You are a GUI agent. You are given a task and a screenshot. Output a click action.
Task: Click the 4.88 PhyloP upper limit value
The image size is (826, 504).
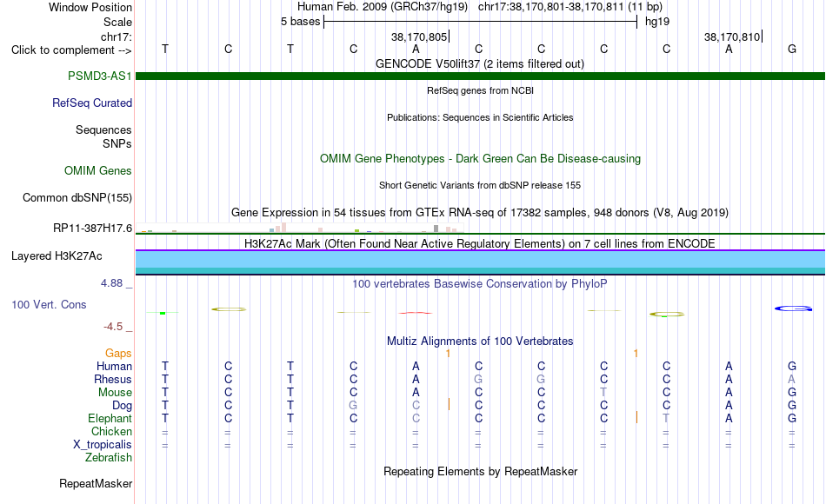pos(111,283)
